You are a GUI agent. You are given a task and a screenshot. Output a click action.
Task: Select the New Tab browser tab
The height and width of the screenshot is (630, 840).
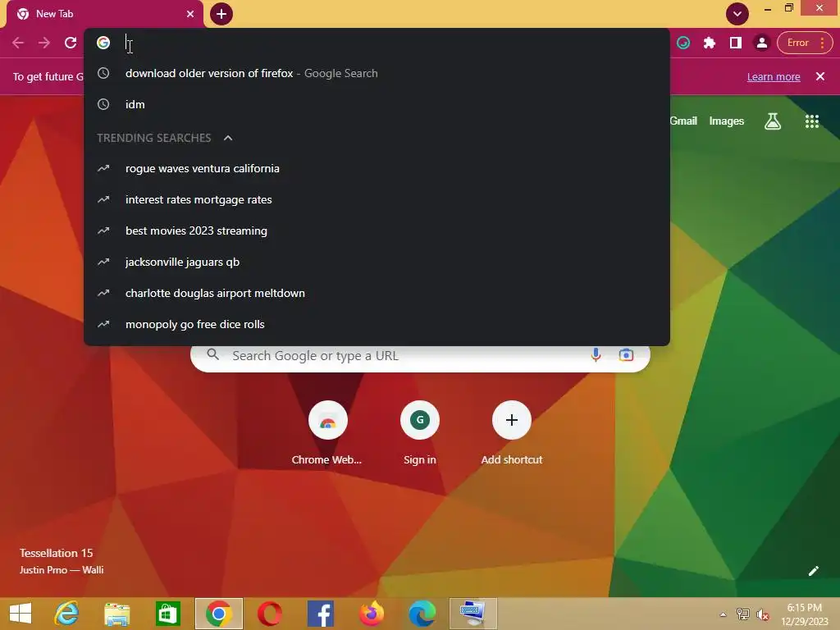point(105,14)
